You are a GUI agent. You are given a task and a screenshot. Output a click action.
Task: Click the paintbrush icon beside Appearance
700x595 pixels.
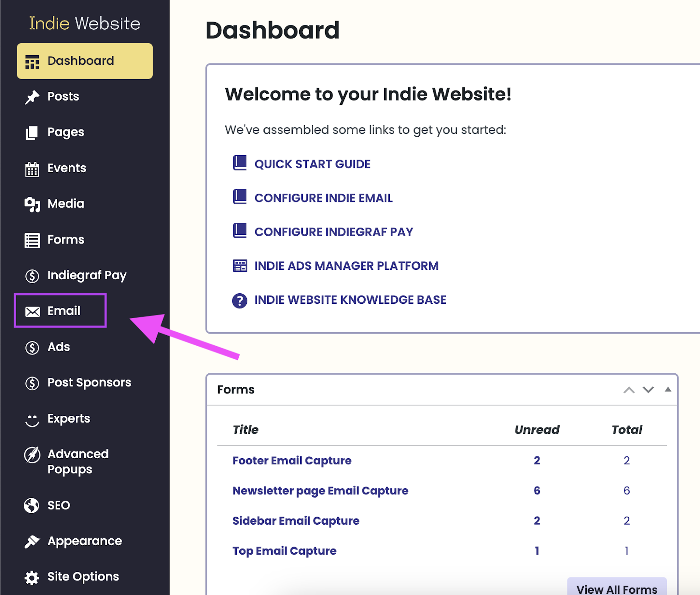click(32, 542)
